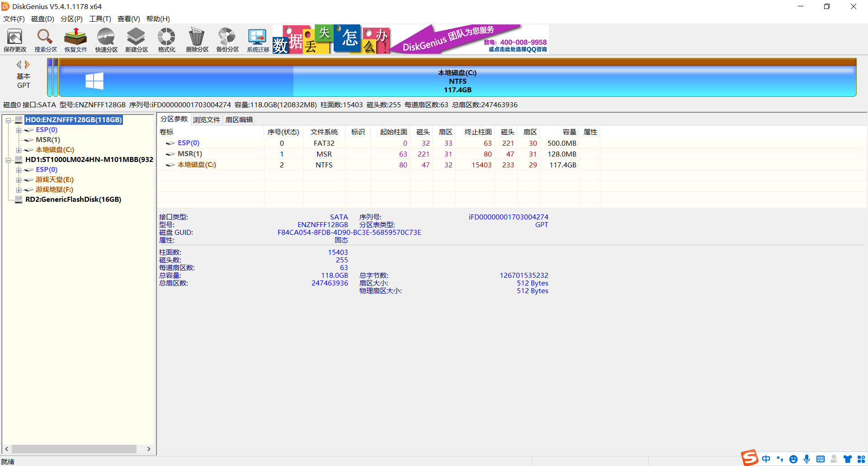Image resolution: width=868 pixels, height=466 pixels.
Task: Click the 卷标 column header
Action: coord(211,132)
